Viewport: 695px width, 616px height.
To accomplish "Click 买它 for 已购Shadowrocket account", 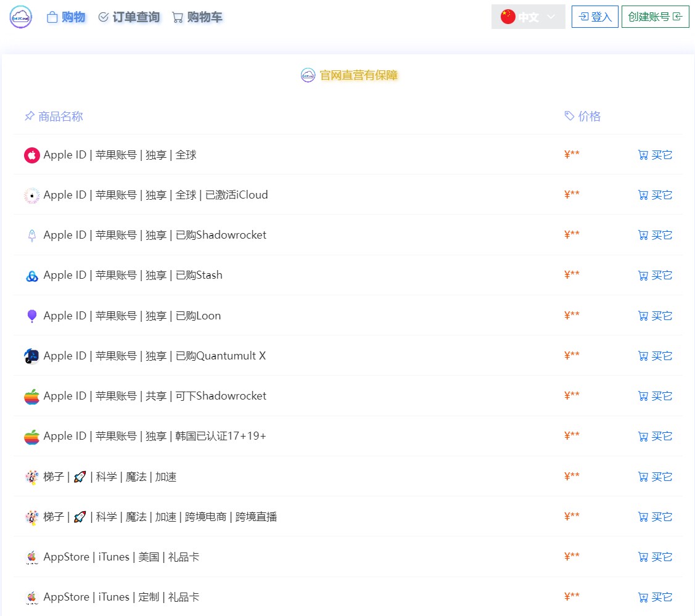I will click(655, 236).
